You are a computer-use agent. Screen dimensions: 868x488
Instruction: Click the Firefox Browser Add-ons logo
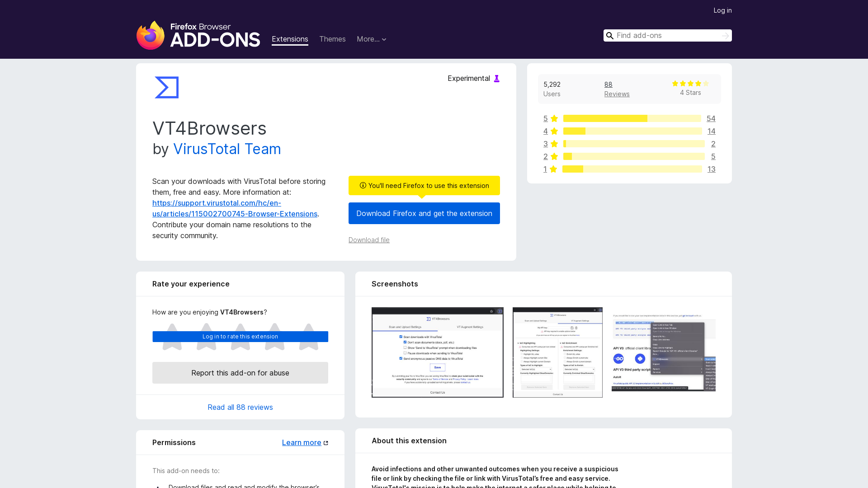[x=198, y=35]
